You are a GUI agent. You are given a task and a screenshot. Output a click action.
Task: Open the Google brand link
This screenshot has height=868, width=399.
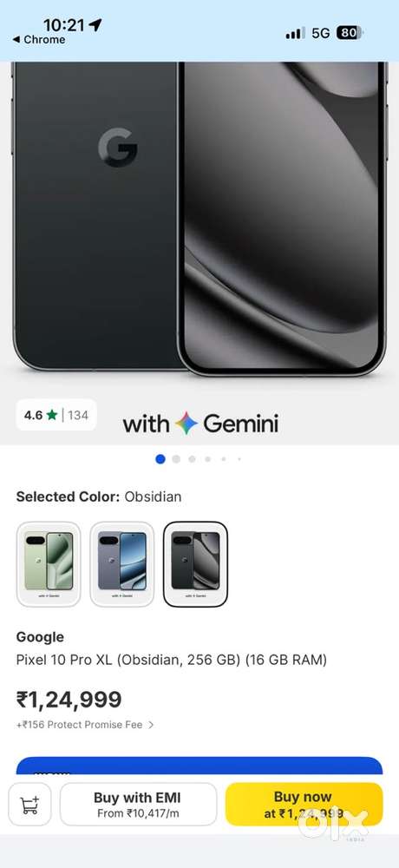click(40, 637)
